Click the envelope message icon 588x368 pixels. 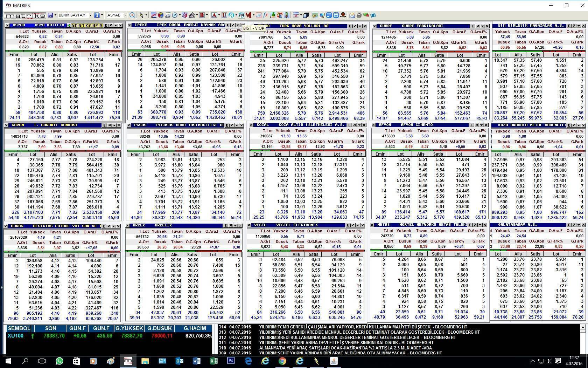coord(352,15)
